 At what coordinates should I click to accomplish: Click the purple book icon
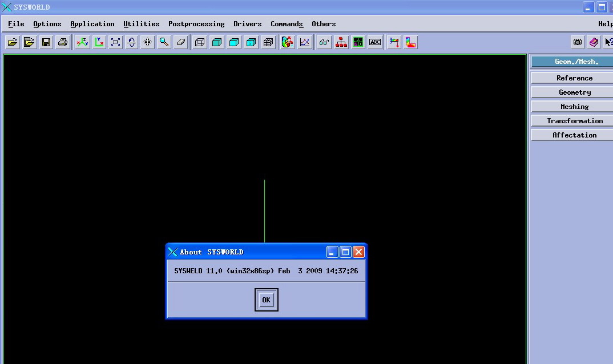click(x=594, y=42)
